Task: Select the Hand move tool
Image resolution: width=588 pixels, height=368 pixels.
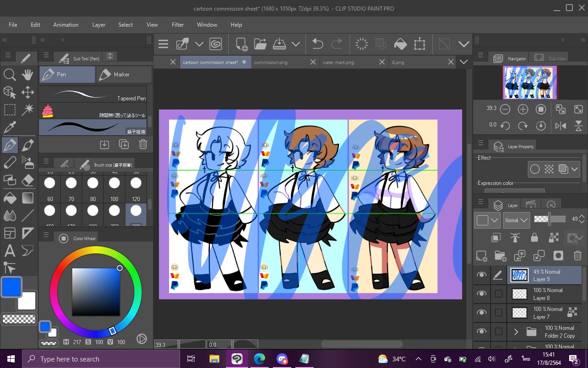Action: [x=28, y=75]
